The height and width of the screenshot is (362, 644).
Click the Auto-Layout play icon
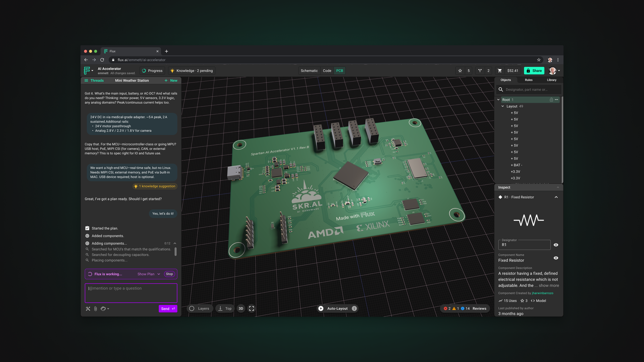pyautogui.click(x=321, y=309)
